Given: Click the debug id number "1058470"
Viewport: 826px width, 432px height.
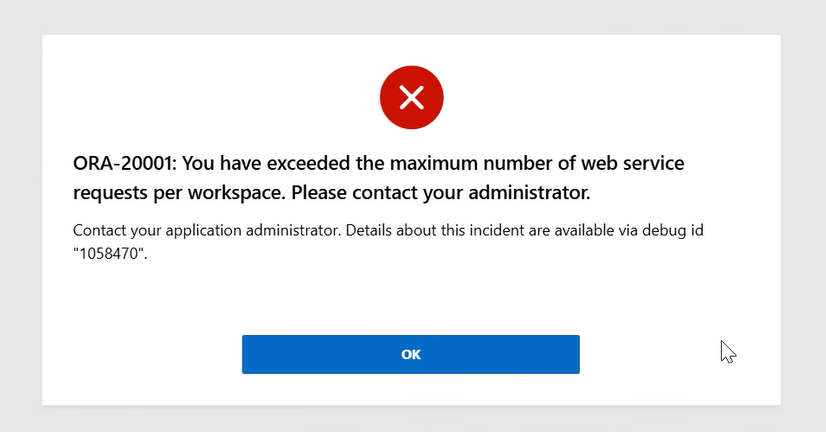Looking at the screenshot, I should [110, 251].
